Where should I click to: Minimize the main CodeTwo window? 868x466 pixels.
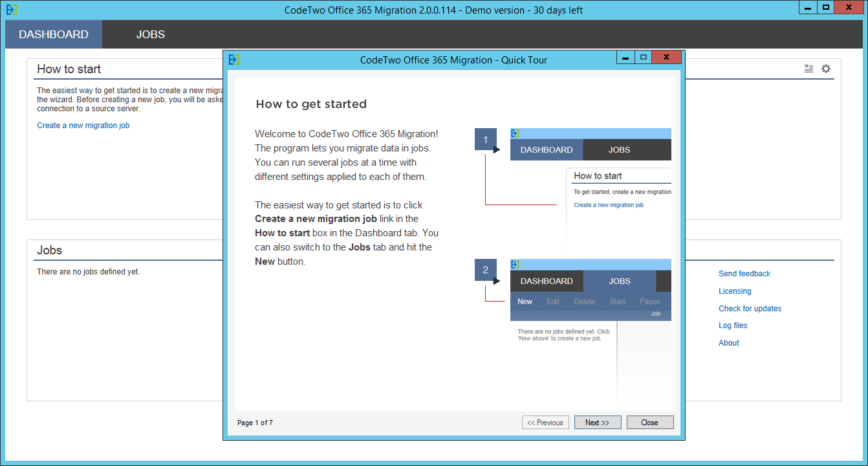tap(808, 8)
